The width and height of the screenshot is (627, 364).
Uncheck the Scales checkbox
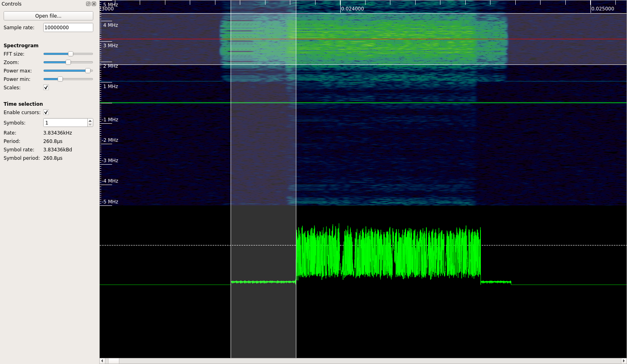pos(46,88)
